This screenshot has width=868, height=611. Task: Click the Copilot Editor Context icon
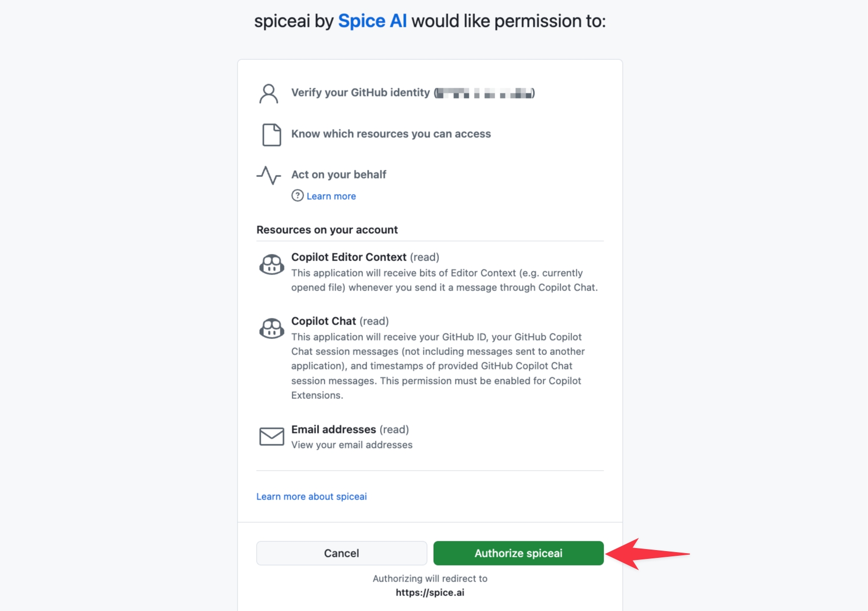coord(272,265)
